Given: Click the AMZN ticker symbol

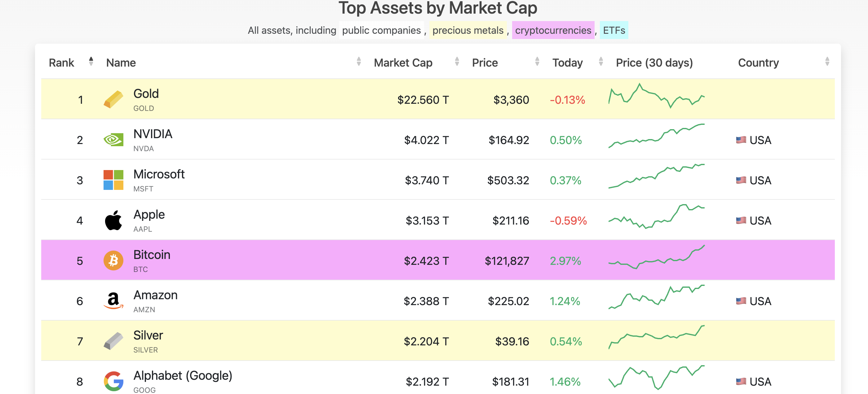Looking at the screenshot, I should point(144,309).
